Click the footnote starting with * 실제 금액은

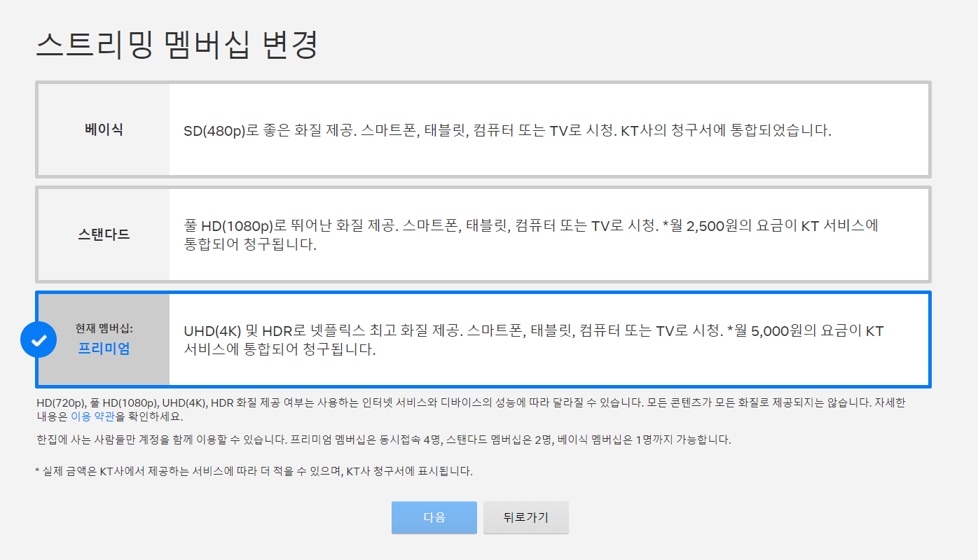(254, 471)
